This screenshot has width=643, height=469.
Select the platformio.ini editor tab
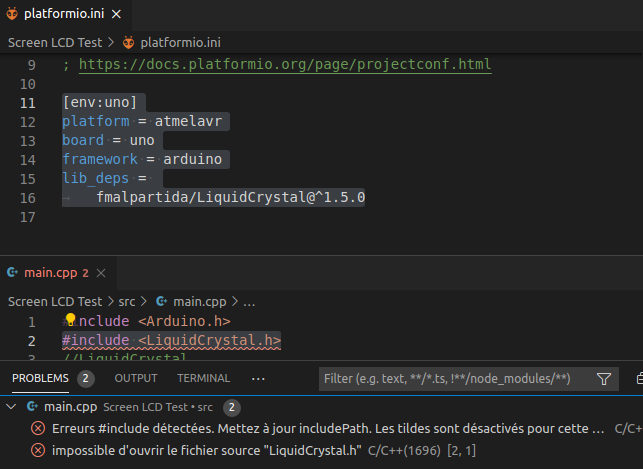point(66,14)
